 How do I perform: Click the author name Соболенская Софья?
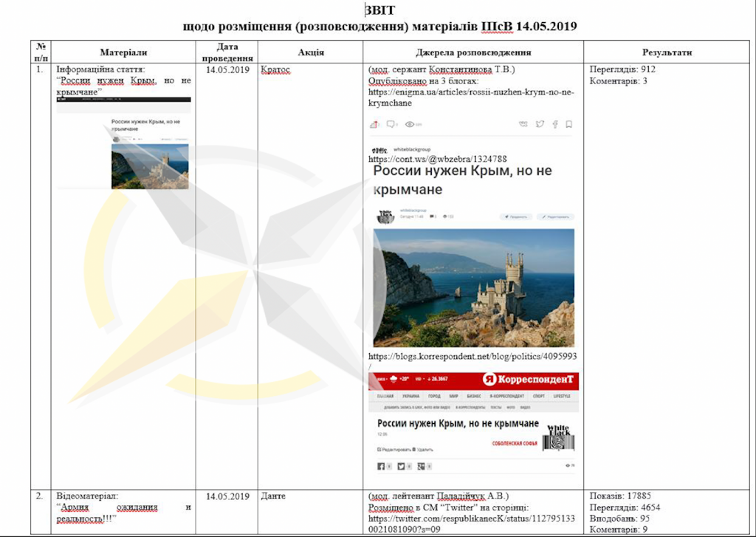[515, 444]
